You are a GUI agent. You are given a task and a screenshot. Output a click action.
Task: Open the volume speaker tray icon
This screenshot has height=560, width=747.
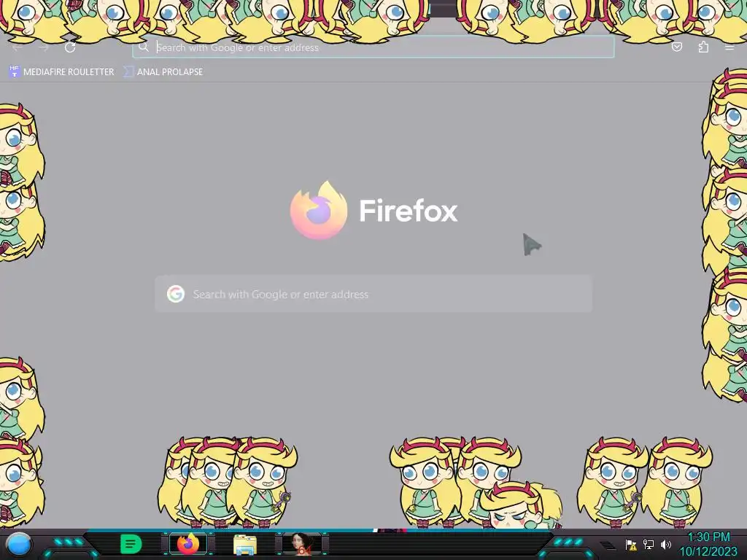point(665,544)
